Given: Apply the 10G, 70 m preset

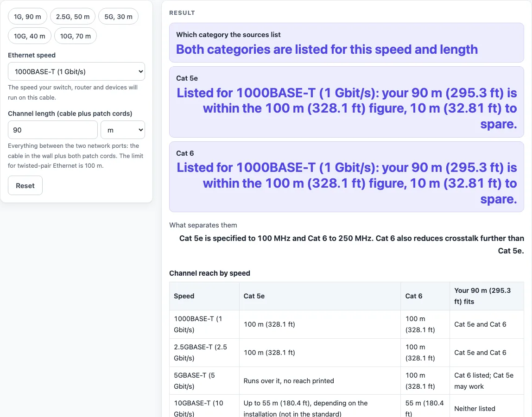Looking at the screenshot, I should [76, 36].
